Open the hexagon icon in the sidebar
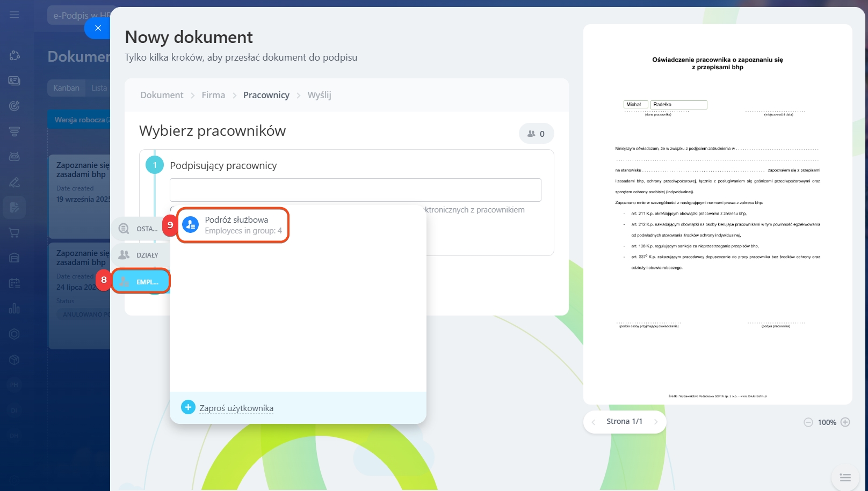 (x=15, y=334)
